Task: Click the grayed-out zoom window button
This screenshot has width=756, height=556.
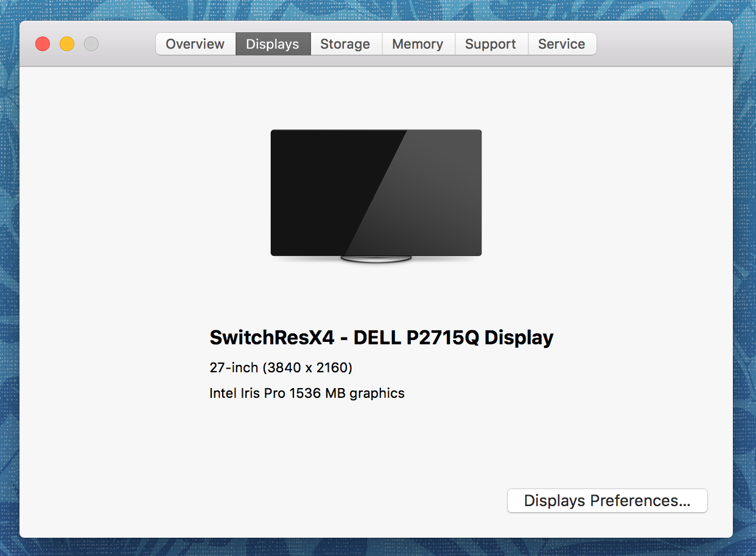Action: (91, 44)
